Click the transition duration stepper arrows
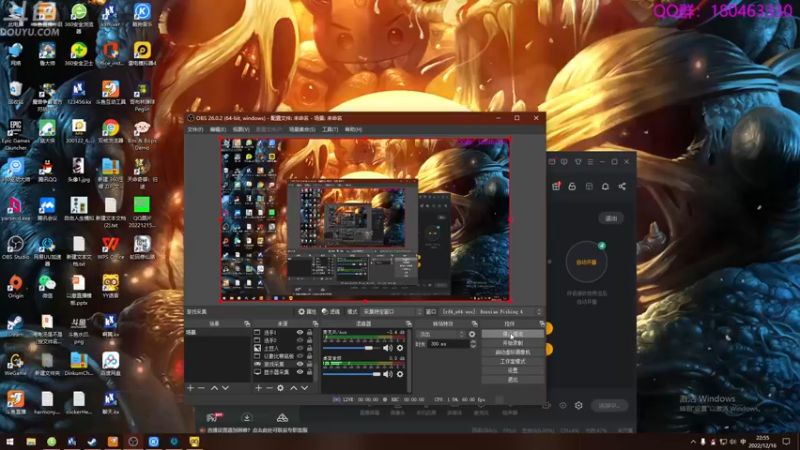The width and height of the screenshot is (800, 450). pyautogui.click(x=473, y=344)
